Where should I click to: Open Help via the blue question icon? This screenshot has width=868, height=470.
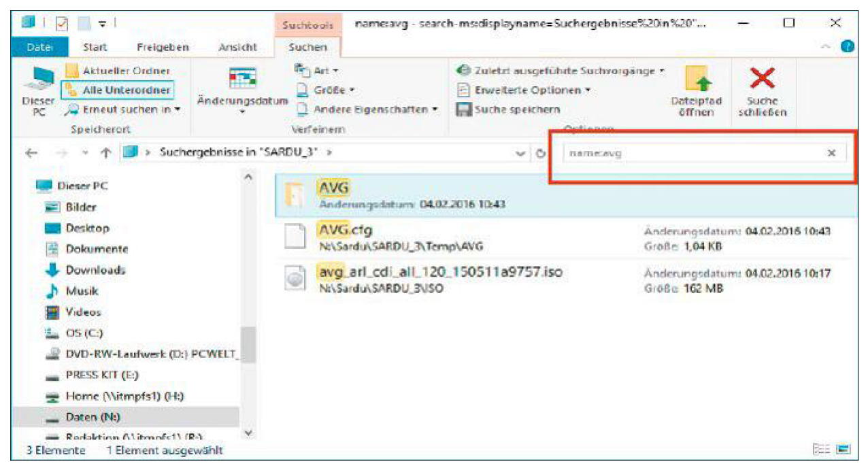pyautogui.click(x=846, y=46)
